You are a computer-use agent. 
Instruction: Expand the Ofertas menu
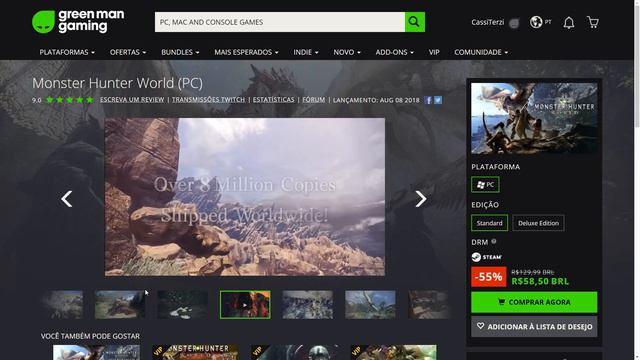[x=128, y=52]
